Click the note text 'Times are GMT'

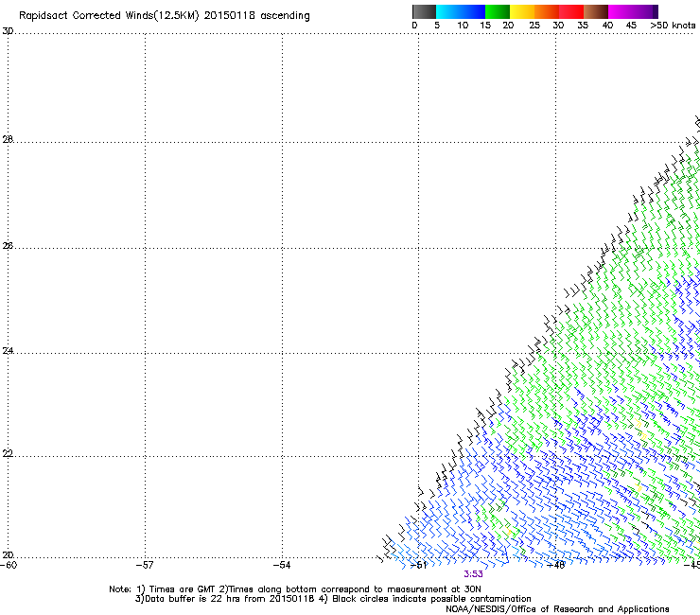pos(183,589)
